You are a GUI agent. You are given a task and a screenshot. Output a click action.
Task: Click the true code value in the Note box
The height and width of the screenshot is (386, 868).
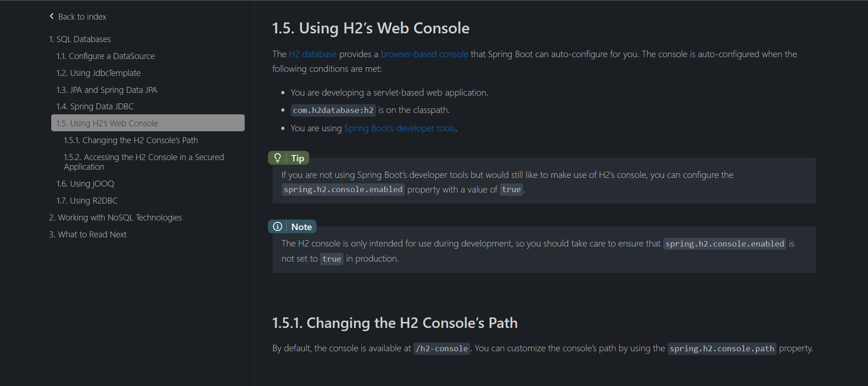click(x=332, y=259)
